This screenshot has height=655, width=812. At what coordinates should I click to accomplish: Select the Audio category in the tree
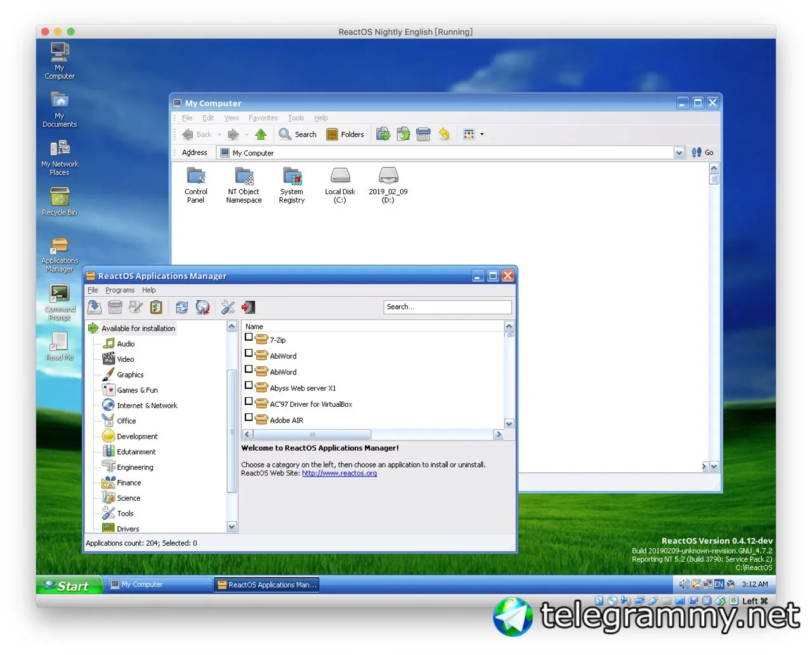[126, 344]
